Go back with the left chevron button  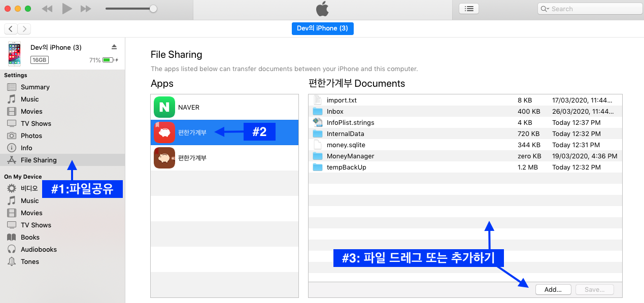11,29
